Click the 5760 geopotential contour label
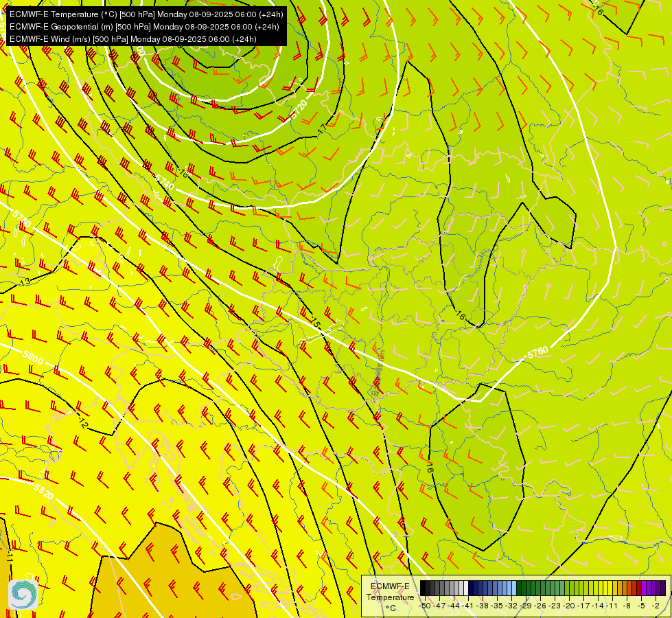Screen dimensions: 672x618 point(538,352)
